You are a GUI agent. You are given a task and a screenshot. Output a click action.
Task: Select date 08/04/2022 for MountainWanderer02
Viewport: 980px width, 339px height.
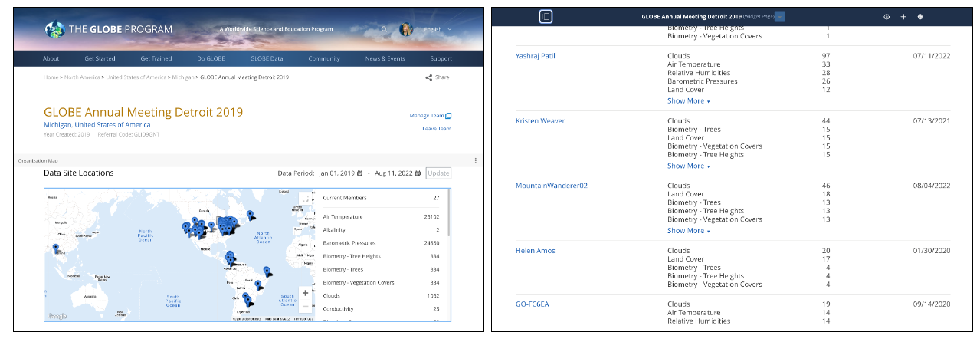tap(931, 186)
